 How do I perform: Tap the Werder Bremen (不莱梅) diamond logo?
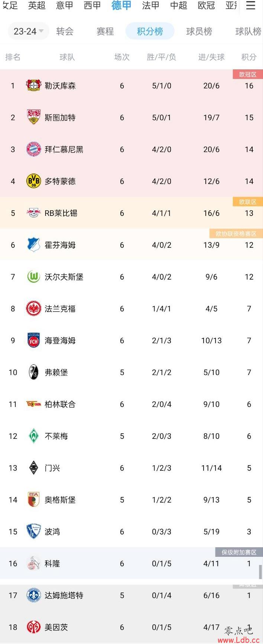tap(33, 436)
